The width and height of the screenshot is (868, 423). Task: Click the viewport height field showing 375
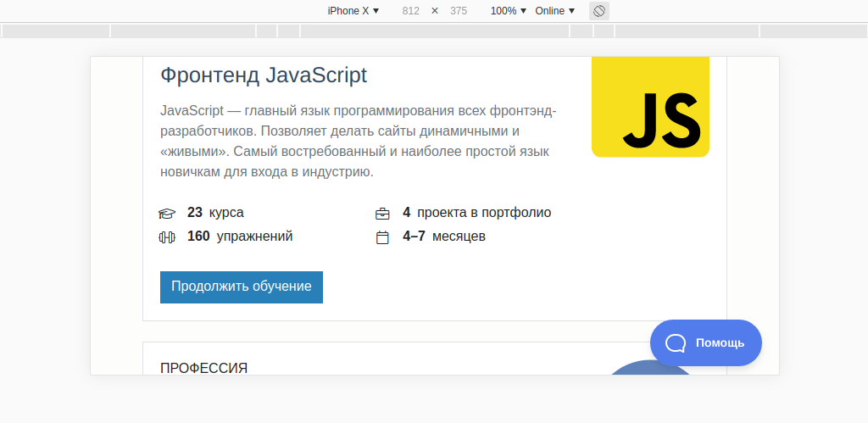coord(459,11)
